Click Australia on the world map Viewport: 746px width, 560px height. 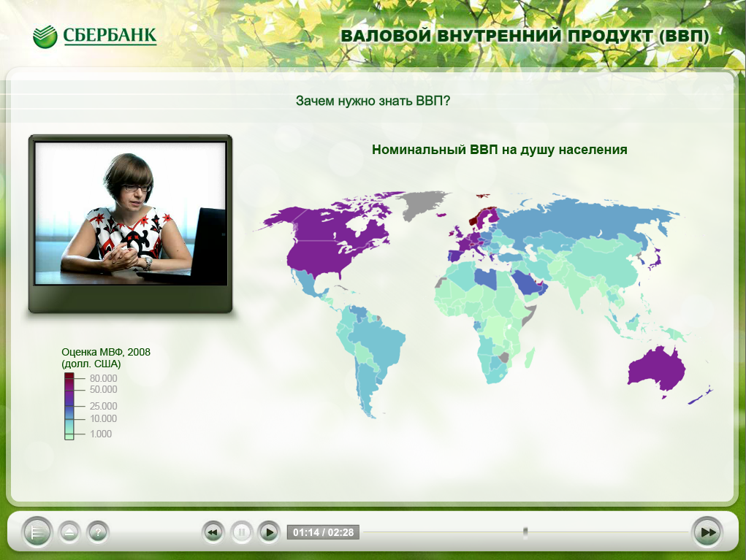[x=658, y=370]
